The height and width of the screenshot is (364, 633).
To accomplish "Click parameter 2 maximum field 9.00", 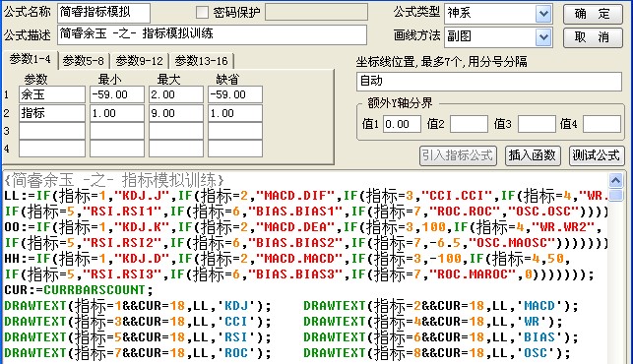I will [176, 113].
